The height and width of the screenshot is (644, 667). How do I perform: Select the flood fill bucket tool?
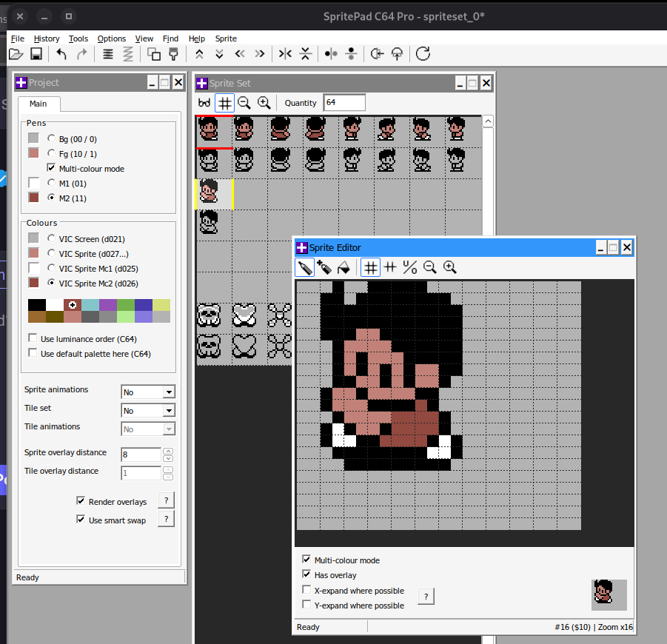coord(343,267)
